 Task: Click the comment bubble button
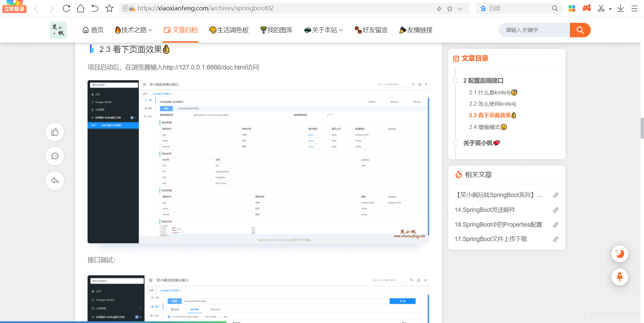pyautogui.click(x=55, y=156)
